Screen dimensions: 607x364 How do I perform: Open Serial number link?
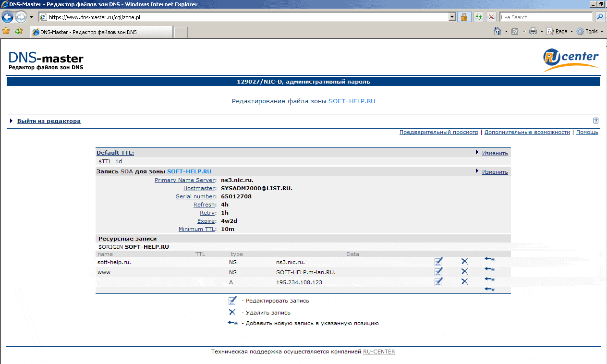pyautogui.click(x=195, y=196)
